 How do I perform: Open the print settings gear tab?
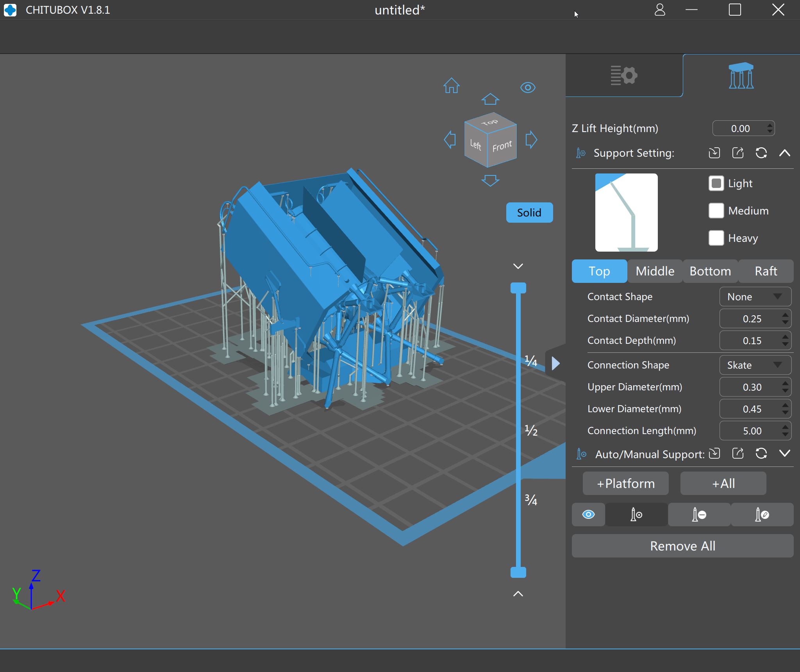pos(624,75)
